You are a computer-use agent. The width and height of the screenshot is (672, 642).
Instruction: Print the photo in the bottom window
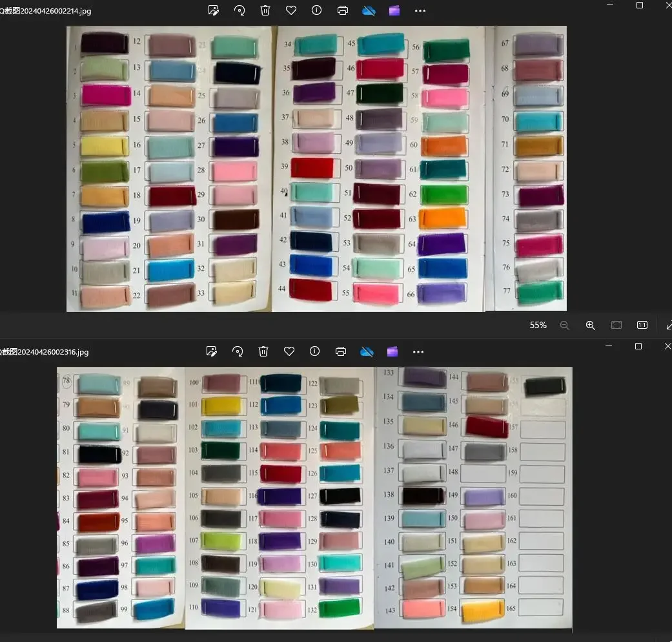pyautogui.click(x=341, y=351)
